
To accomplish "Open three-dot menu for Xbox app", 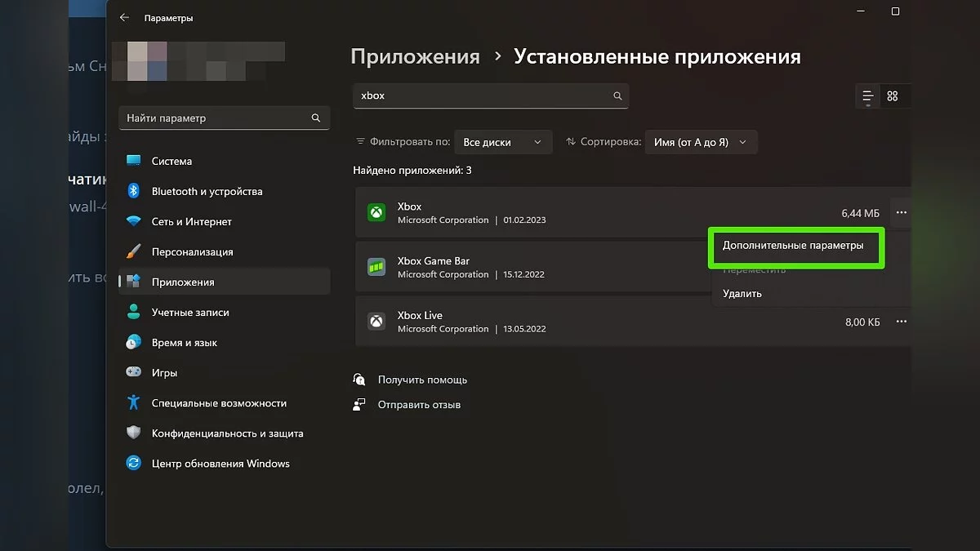I will (x=901, y=213).
